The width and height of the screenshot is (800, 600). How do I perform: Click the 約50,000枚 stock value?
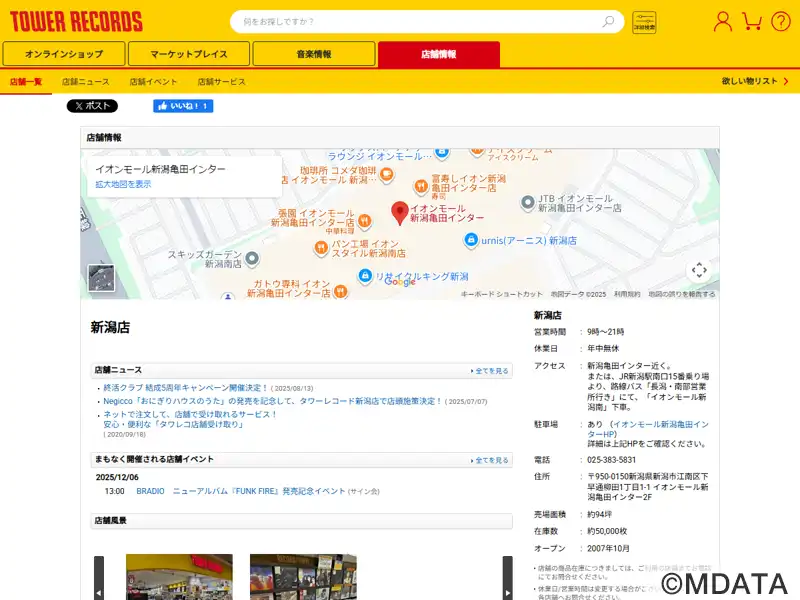tap(607, 532)
